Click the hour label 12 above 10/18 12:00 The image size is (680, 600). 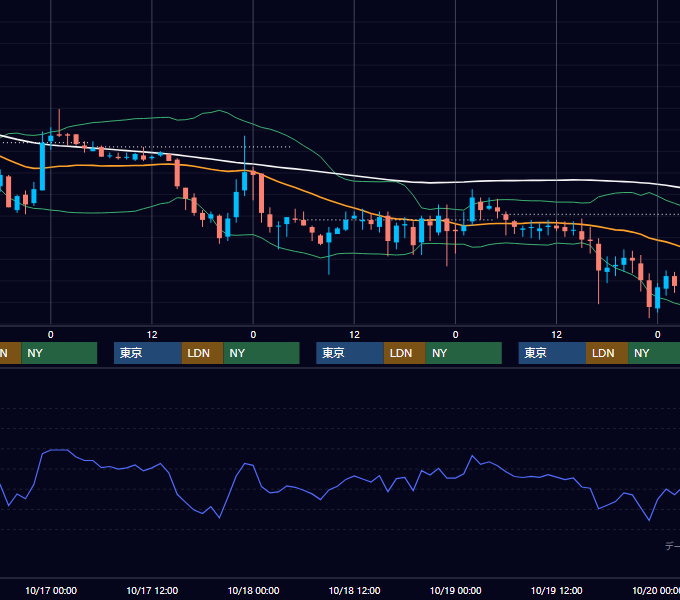coord(354,335)
